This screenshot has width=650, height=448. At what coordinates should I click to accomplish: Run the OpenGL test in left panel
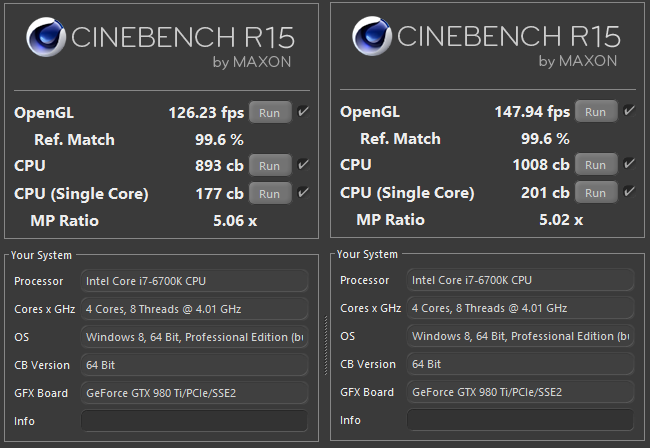(x=270, y=112)
